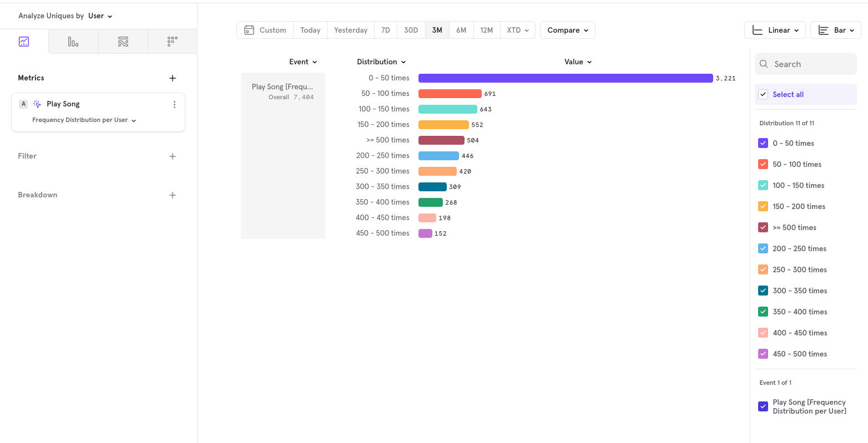Uncheck the 0 - 50 times checkbox
This screenshot has width=868, height=443.
tap(763, 143)
